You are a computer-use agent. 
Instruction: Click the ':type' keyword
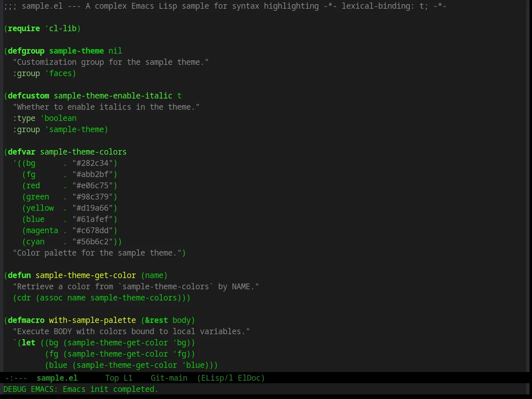24,118
